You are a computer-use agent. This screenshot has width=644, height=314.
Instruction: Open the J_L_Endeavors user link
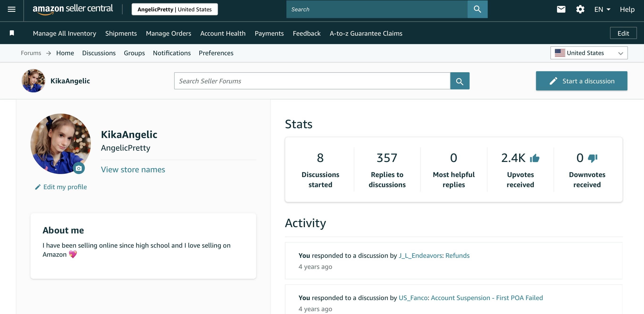(420, 255)
